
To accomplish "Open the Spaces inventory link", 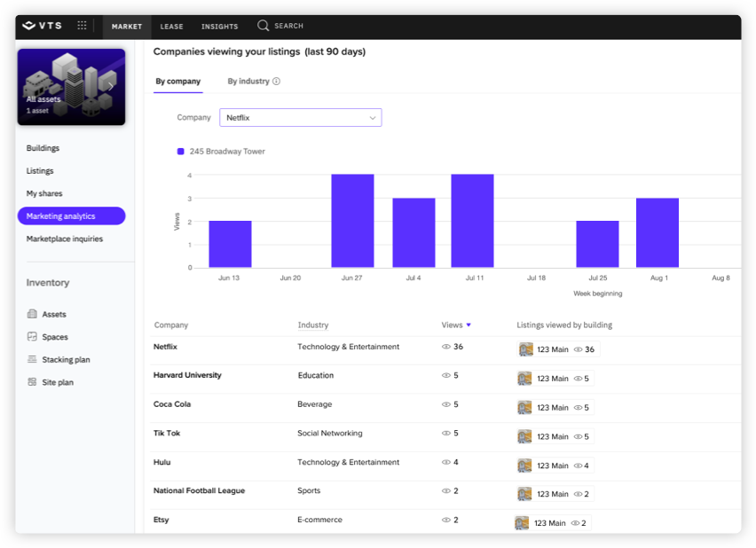I will 55,337.
